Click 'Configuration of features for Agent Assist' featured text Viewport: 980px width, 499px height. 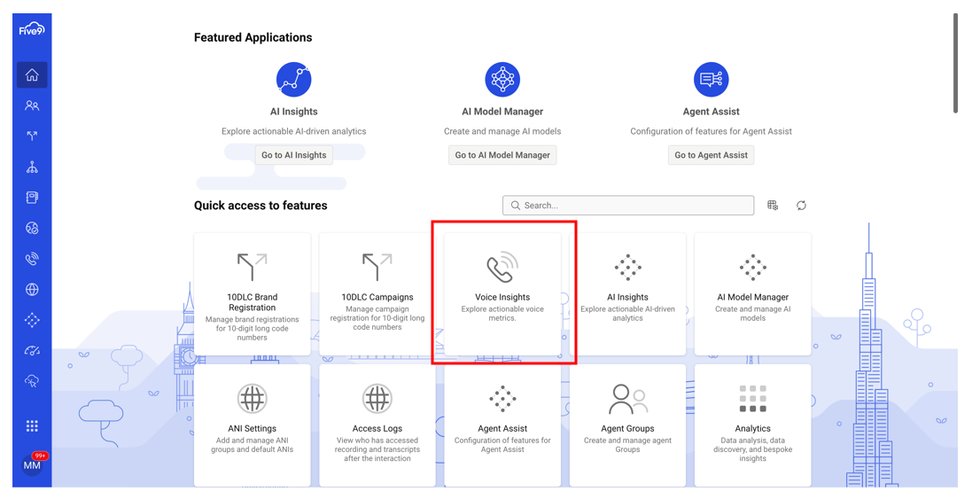(712, 131)
